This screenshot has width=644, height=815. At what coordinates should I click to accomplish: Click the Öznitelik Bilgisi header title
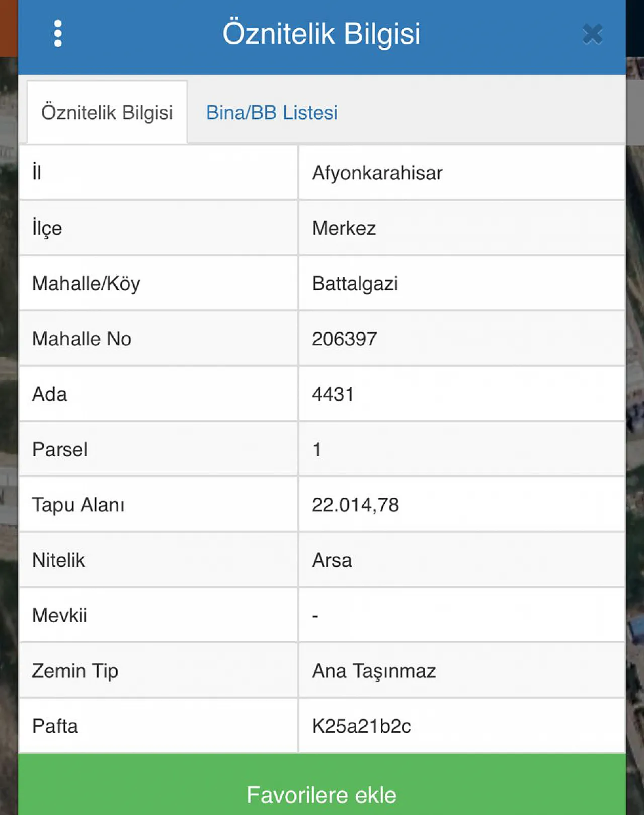(321, 34)
